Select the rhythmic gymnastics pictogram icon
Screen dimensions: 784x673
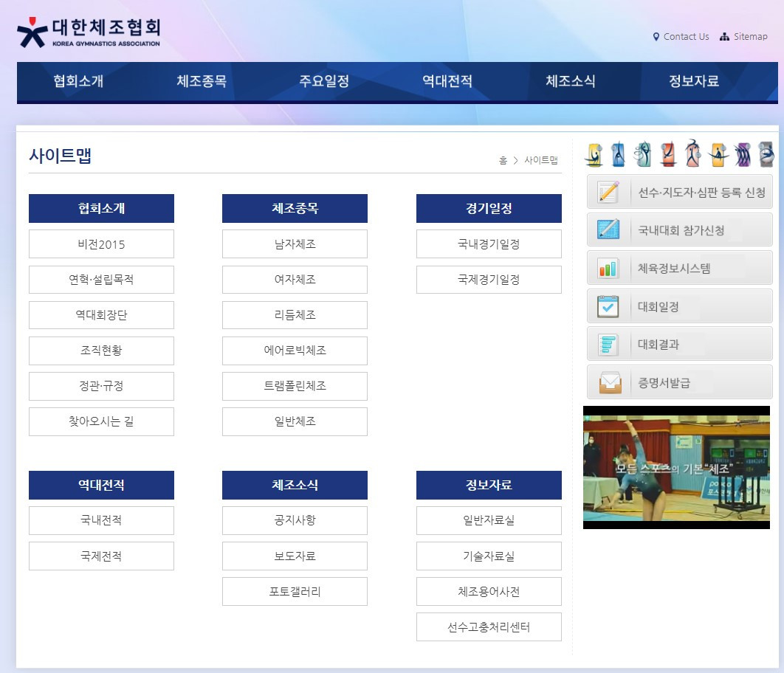[644, 153]
